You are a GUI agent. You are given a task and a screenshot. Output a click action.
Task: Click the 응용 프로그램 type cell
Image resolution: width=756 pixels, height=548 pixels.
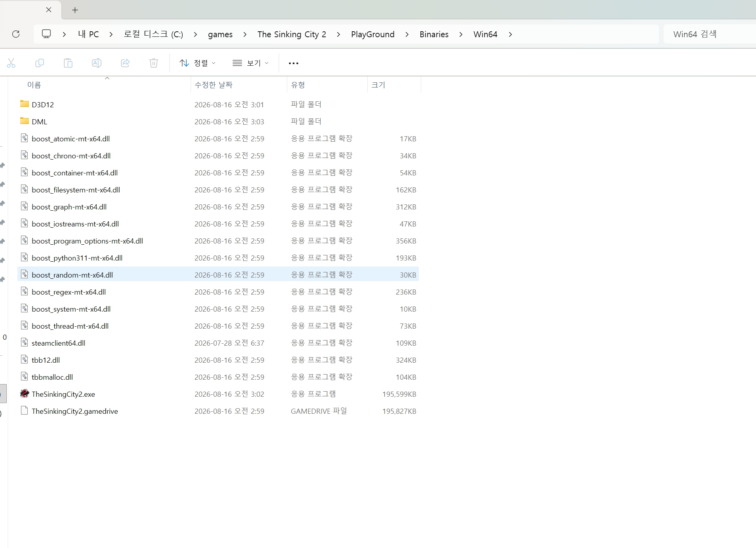point(313,394)
